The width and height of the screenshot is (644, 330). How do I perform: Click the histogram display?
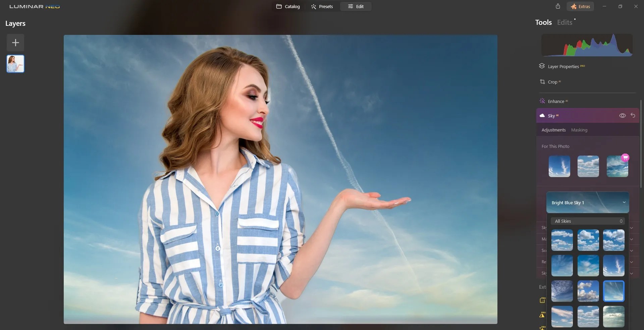587,45
